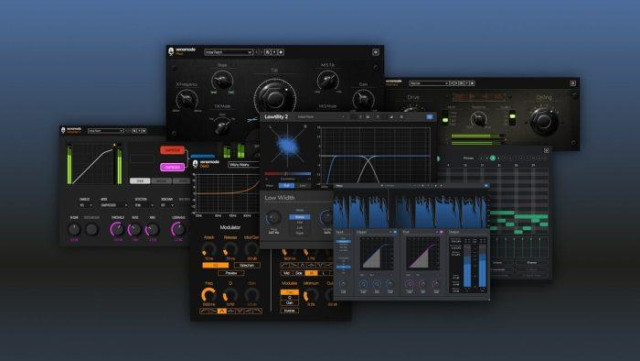Click the top-right corner icon in green sequencer plugin

click(x=547, y=151)
